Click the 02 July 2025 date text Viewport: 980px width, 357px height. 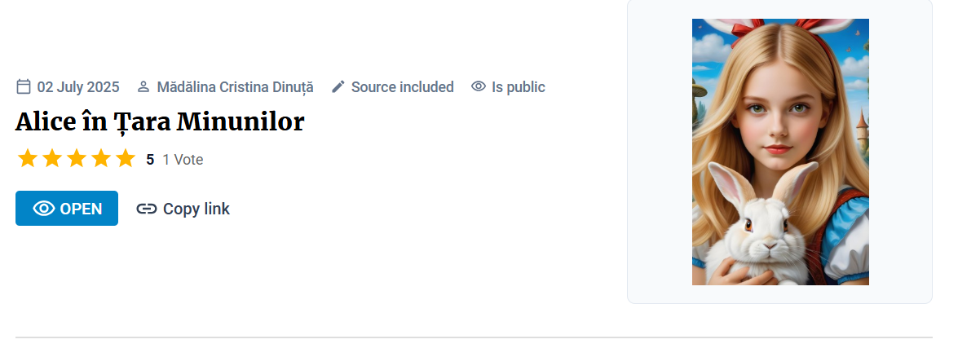pos(78,87)
